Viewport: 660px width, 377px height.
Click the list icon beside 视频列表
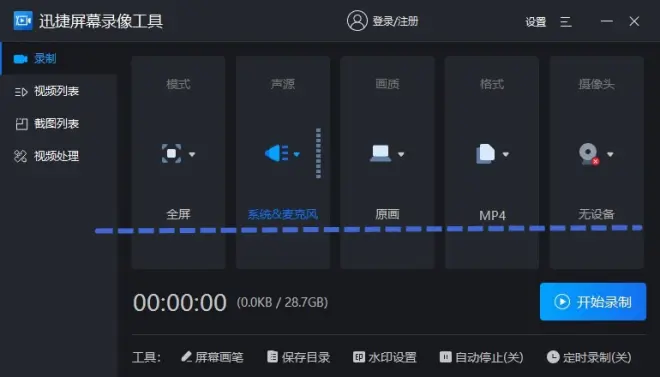(21, 91)
